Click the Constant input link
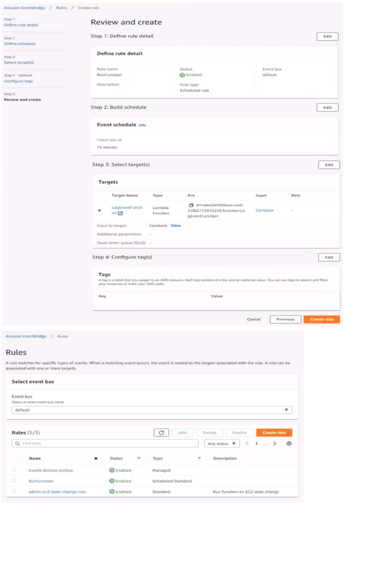The height and width of the screenshot is (572, 392). coord(264,210)
